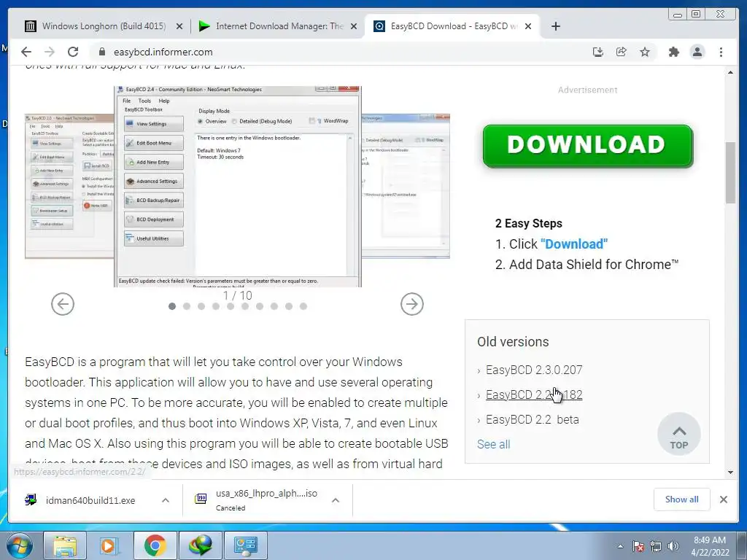Open the Extensions puzzle icon
747x560 pixels.
click(x=673, y=52)
